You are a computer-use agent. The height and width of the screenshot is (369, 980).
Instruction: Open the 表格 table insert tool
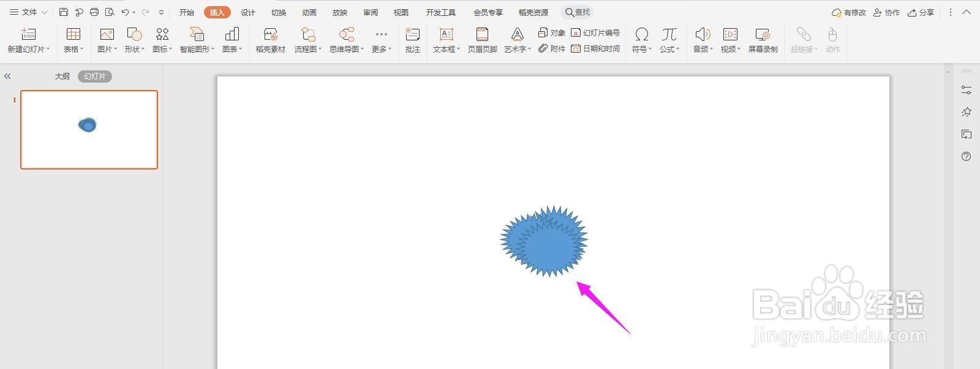click(x=73, y=40)
